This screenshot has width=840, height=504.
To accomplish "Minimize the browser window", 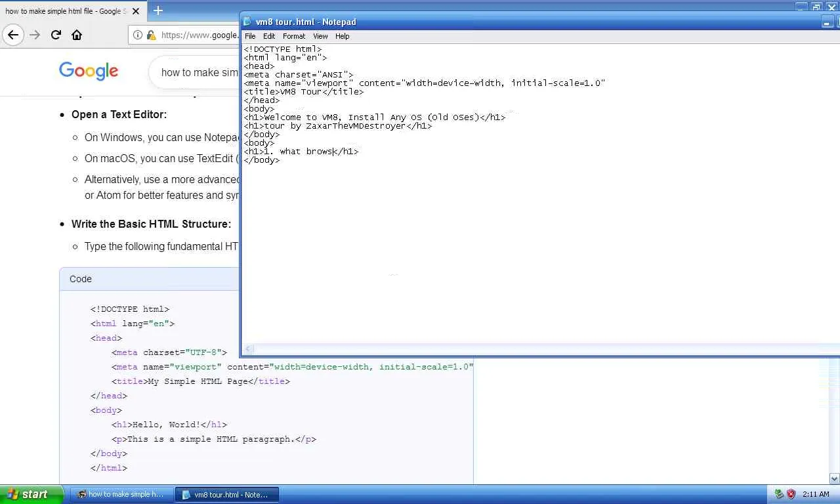I will (801, 7).
